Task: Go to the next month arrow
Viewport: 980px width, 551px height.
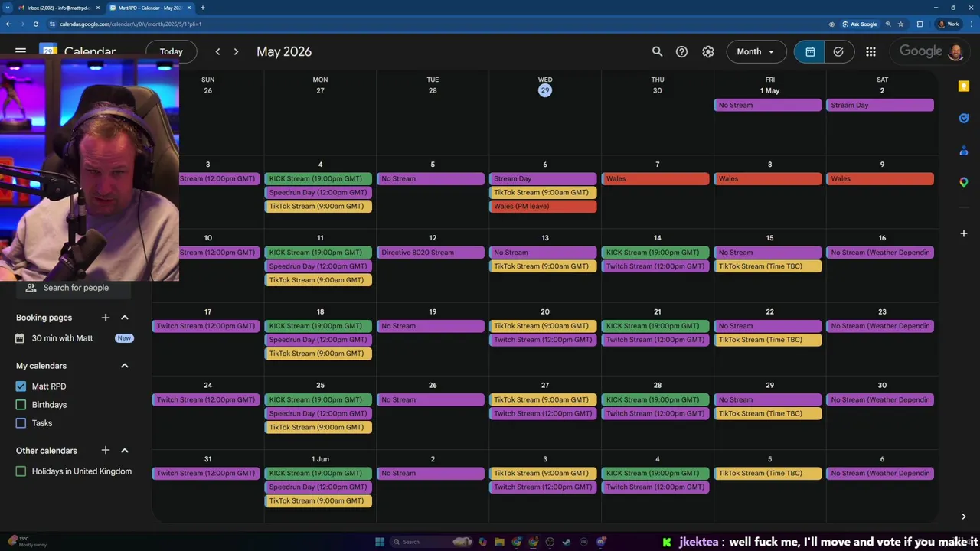Action: [x=236, y=51]
